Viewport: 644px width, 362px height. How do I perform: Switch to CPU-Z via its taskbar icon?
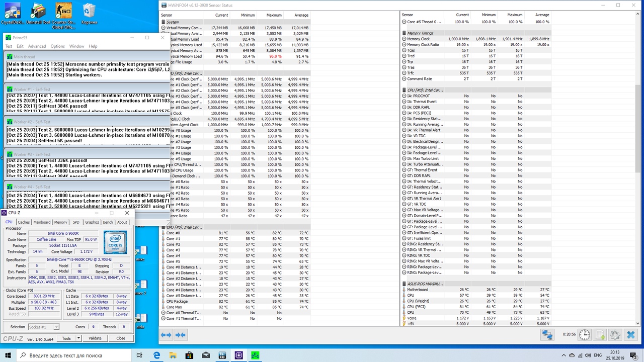(x=239, y=355)
